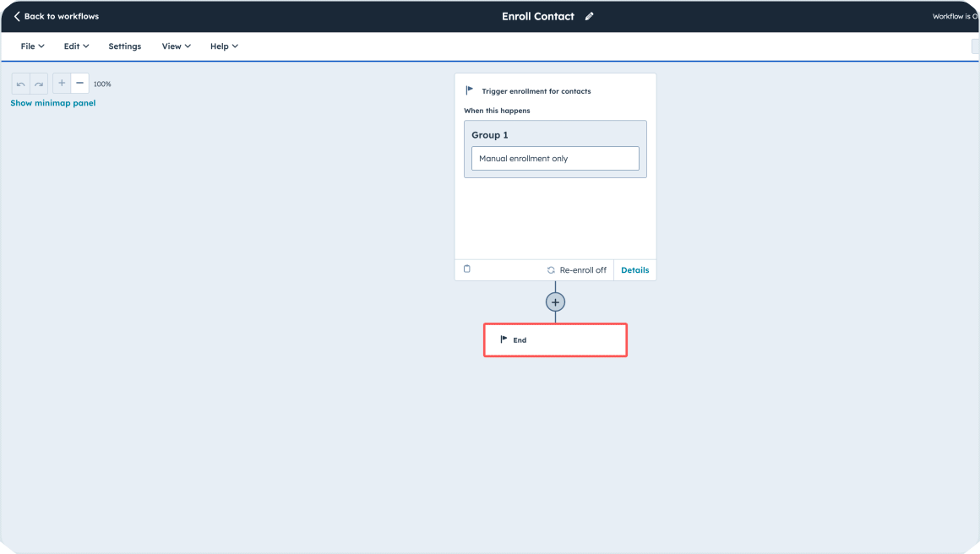Screen dimensions: 980x554
Task: Expand the Help menu
Action: 224,46
